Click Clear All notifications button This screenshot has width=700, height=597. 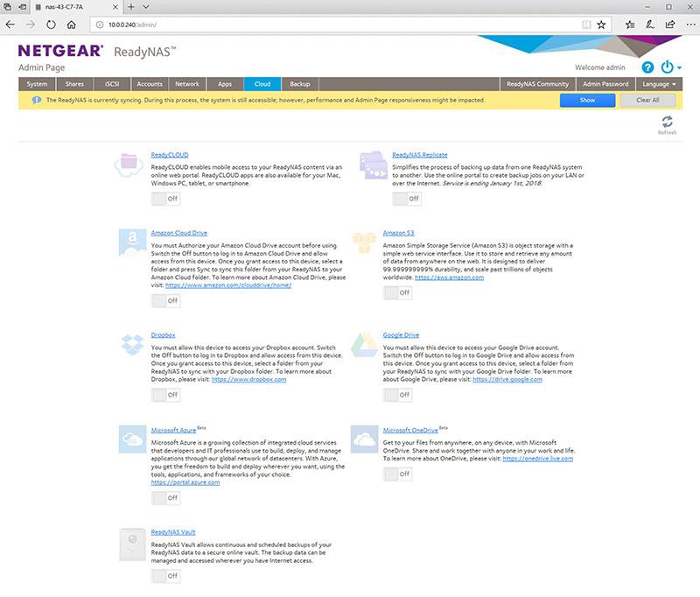pos(647,100)
